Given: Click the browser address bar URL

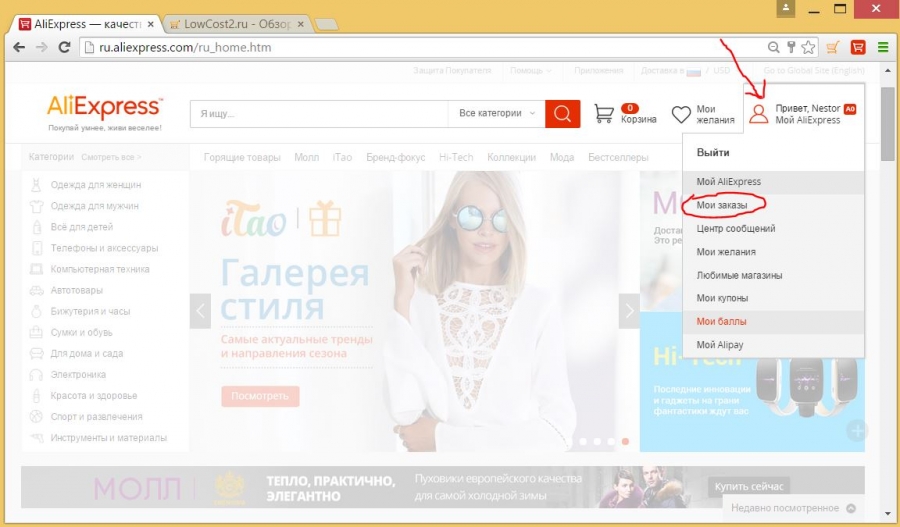Looking at the screenshot, I should (x=185, y=48).
